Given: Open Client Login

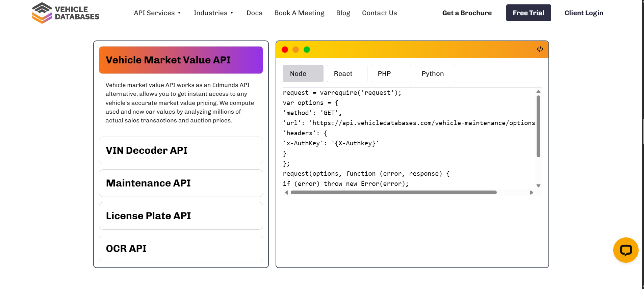Looking at the screenshot, I should pos(584,13).
